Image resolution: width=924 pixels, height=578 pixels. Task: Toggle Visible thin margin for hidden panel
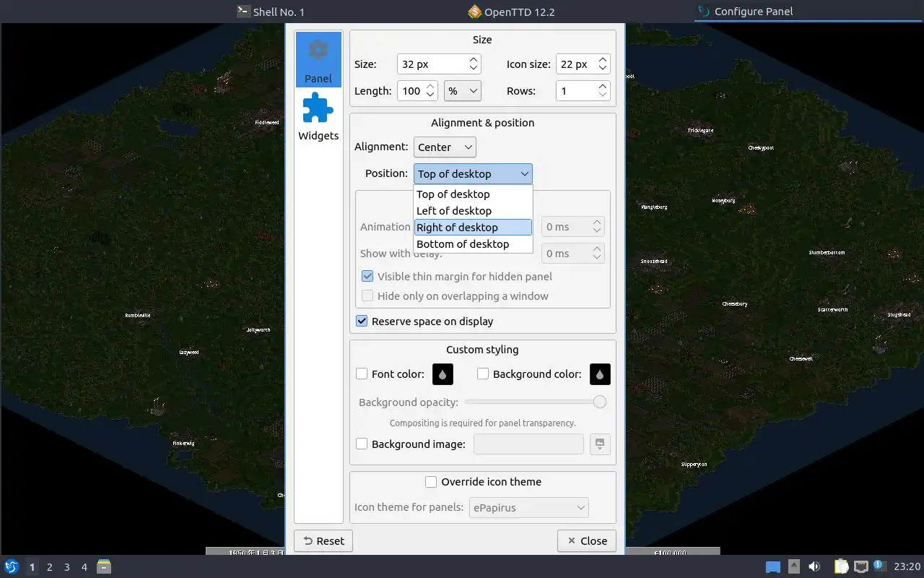pyautogui.click(x=367, y=276)
